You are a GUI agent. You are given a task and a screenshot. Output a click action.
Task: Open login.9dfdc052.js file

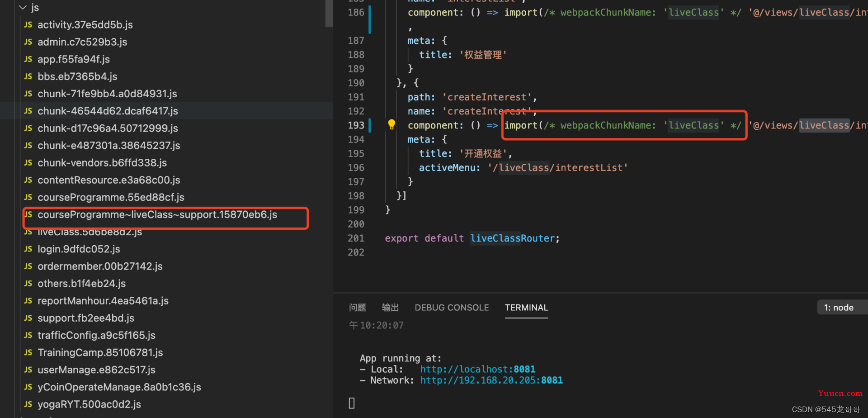point(79,249)
